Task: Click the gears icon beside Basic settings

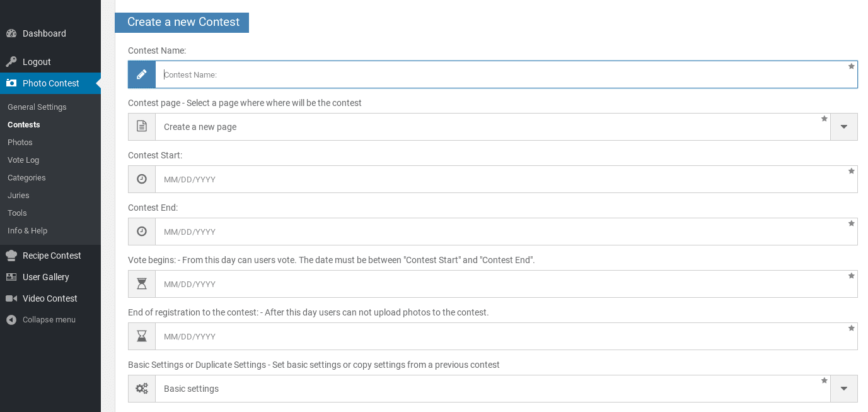Action: 141,388
